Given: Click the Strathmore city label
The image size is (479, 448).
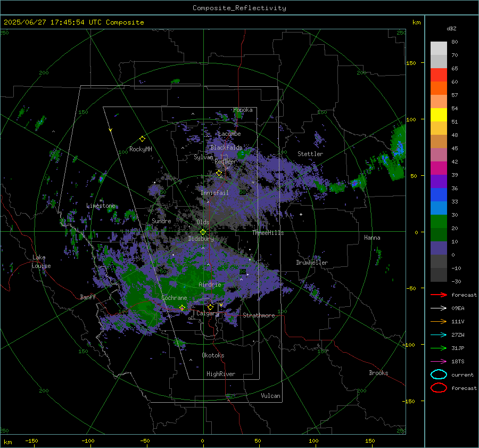Looking at the screenshot, I should click(259, 315).
